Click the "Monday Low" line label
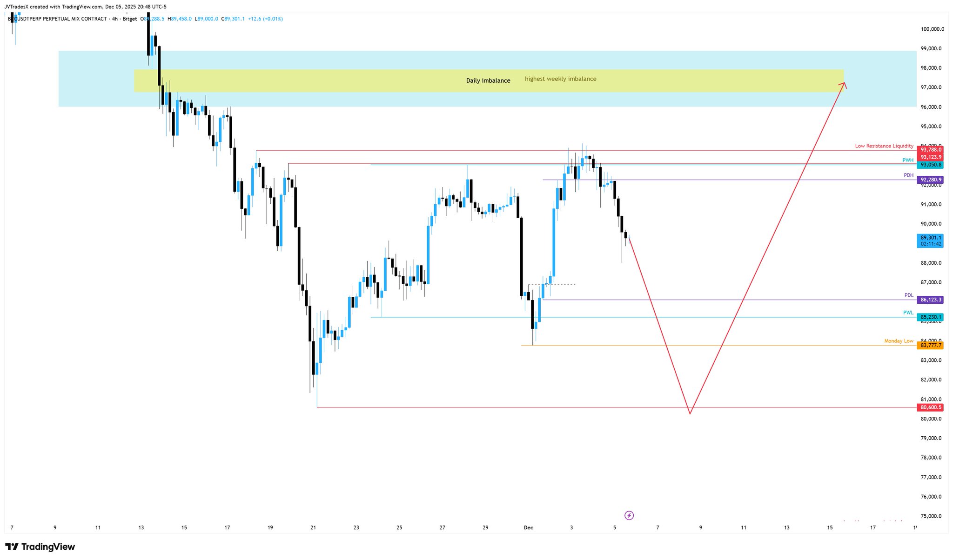Screen dimensions: 953x560 coord(899,341)
